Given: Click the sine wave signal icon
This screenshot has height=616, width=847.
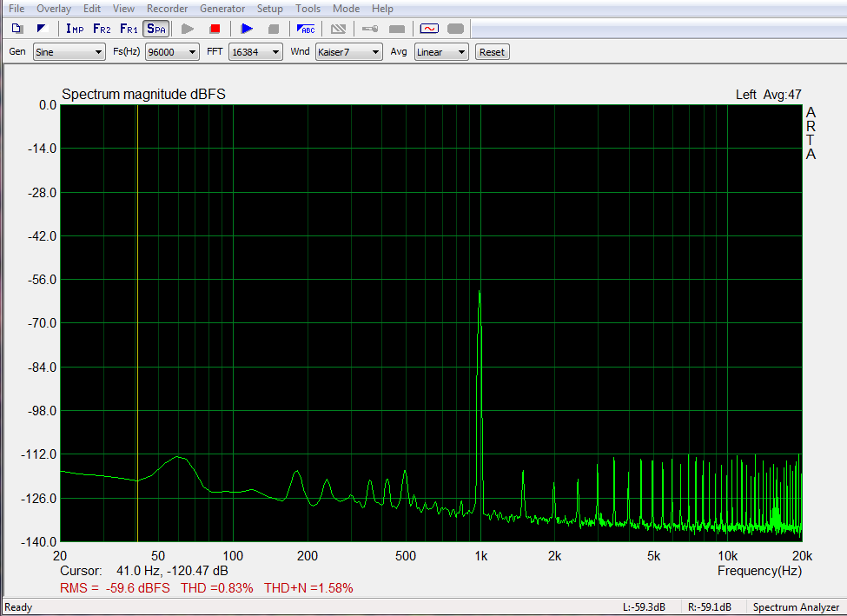Looking at the screenshot, I should pos(429,29).
